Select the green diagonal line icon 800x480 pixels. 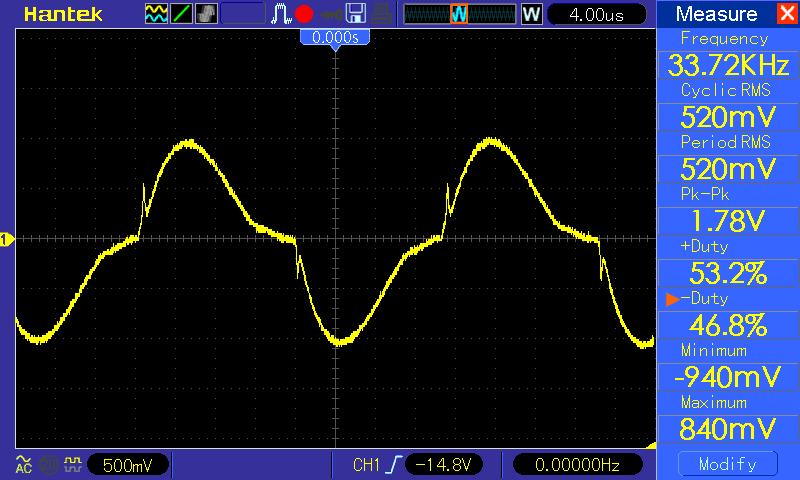tap(181, 14)
